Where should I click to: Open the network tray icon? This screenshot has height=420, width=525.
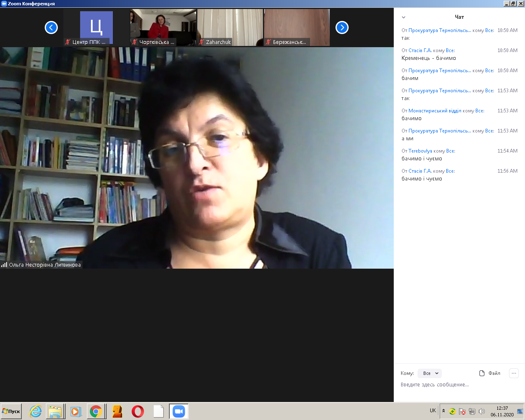point(472,411)
